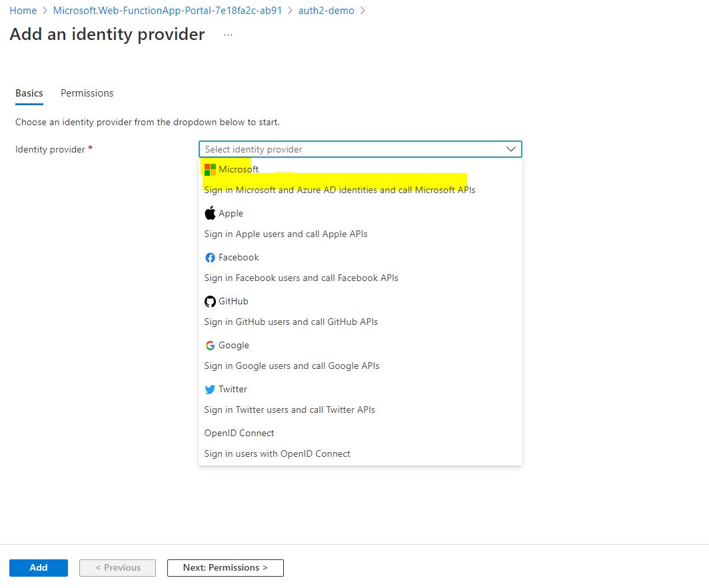Click 'Choose an identity provider from the dropdown' text
Image resolution: width=709 pixels, height=588 pixels.
(147, 122)
